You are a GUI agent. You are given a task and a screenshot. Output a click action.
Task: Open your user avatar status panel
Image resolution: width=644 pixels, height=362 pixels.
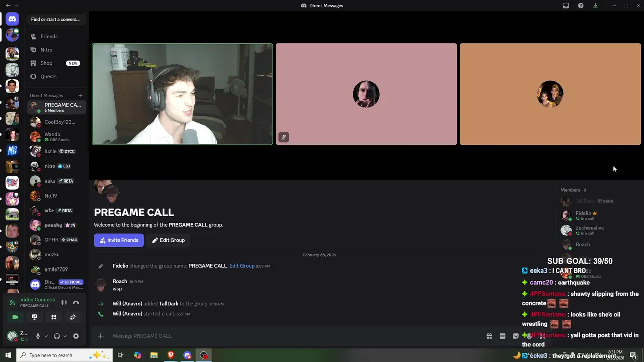19,336
